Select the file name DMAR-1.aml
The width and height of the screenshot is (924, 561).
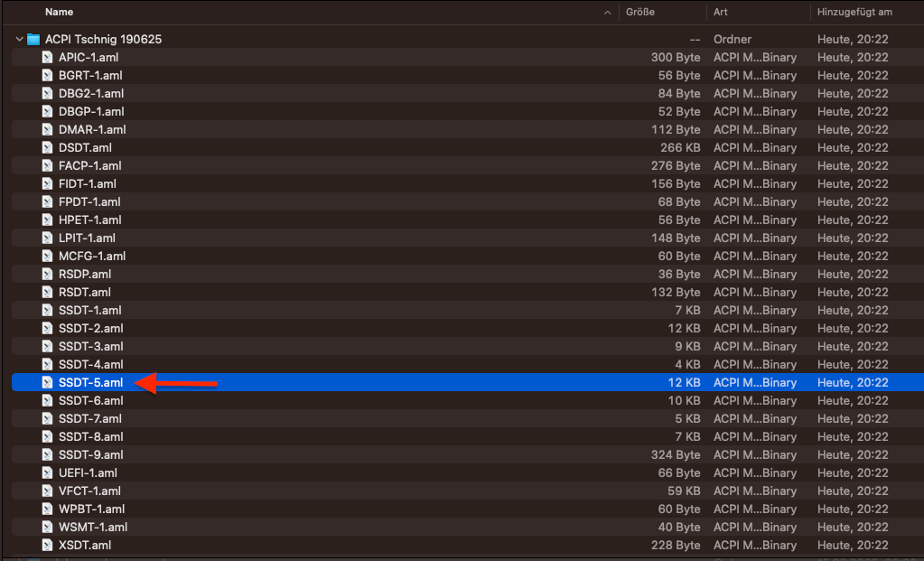click(x=92, y=130)
